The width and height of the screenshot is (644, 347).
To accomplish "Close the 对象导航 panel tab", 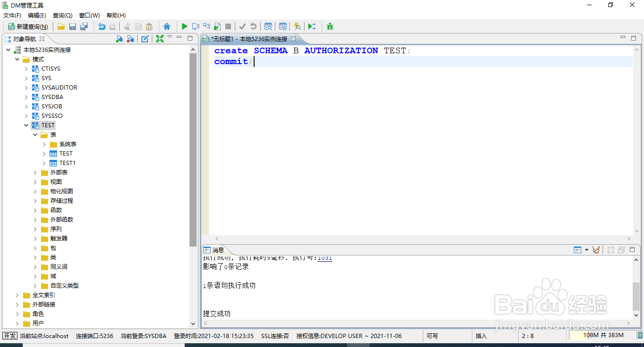I will tap(41, 39).
